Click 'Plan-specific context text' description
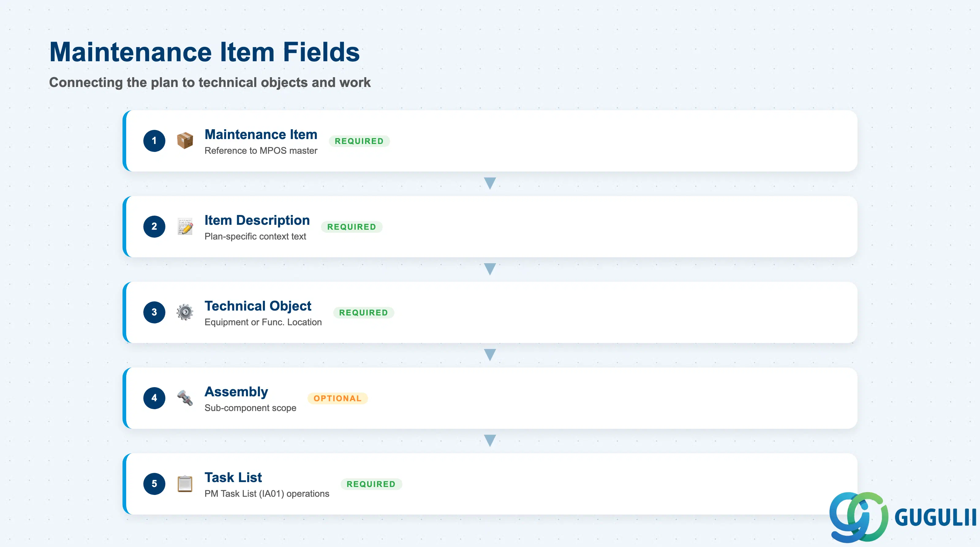 click(255, 236)
